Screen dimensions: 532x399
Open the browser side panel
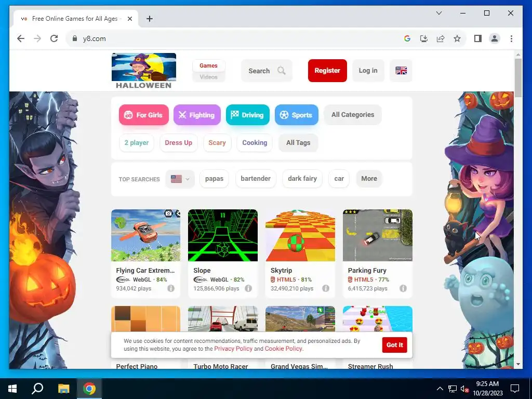[x=478, y=38]
